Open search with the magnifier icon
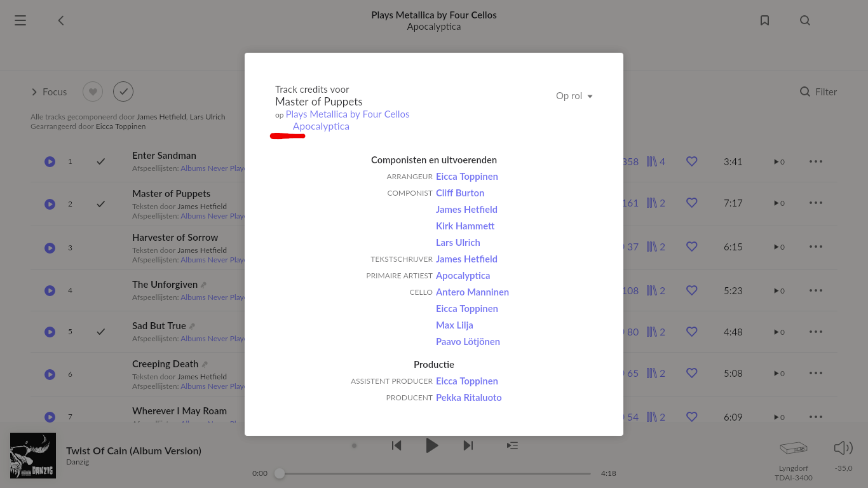The image size is (868, 488). point(805,20)
